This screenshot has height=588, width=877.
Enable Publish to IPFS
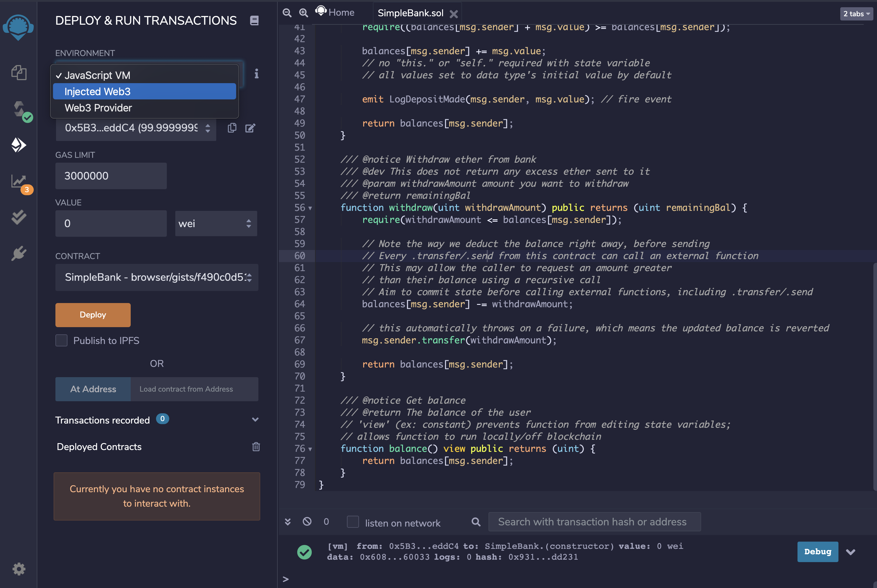click(61, 340)
